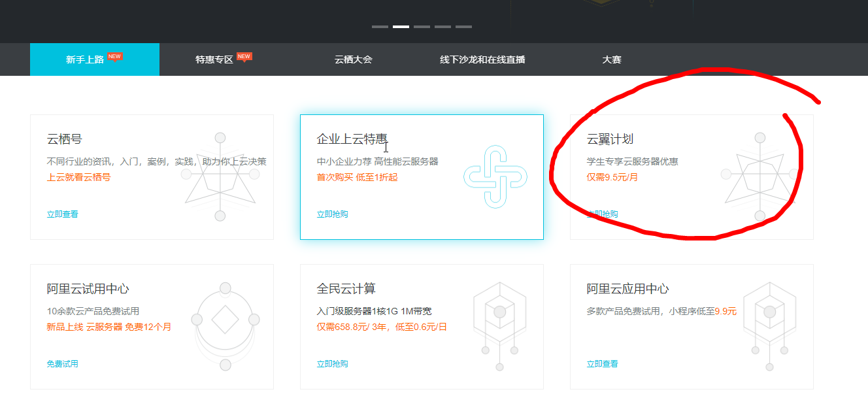Open the 云栖号 card title
The height and width of the screenshot is (415, 868).
tap(65, 139)
